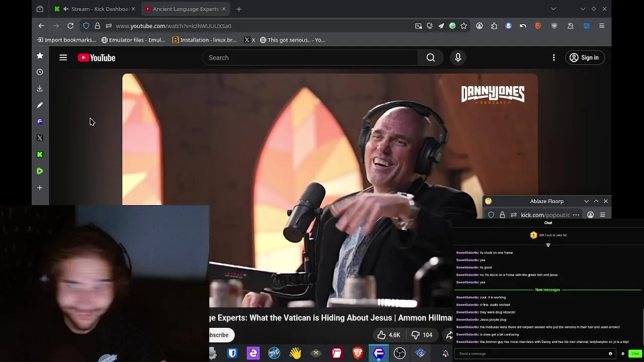Open tracking protection shield in address bar
This screenshot has height=362, width=644.
[x=86, y=26]
